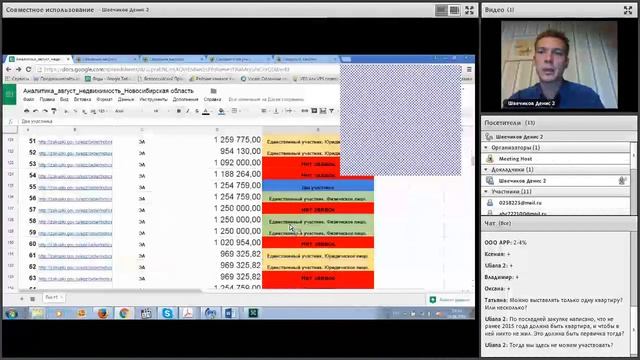Click the green Google Sheets home icon
This screenshot has height=360, width=640.
[9, 94]
